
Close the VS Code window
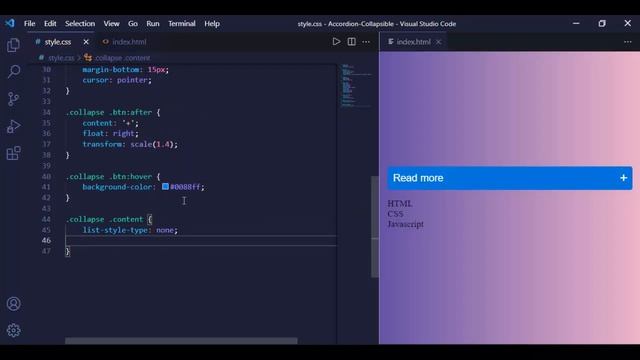point(627,24)
